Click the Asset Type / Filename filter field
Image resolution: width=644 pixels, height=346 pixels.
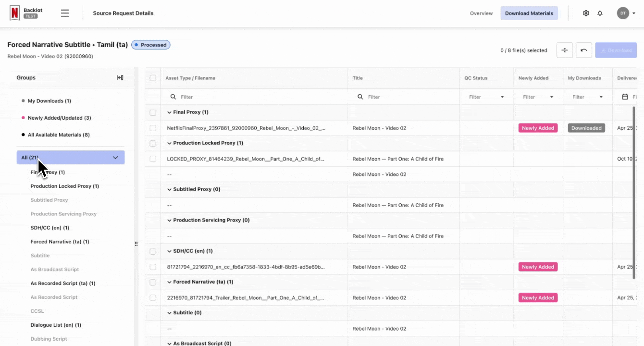254,97
